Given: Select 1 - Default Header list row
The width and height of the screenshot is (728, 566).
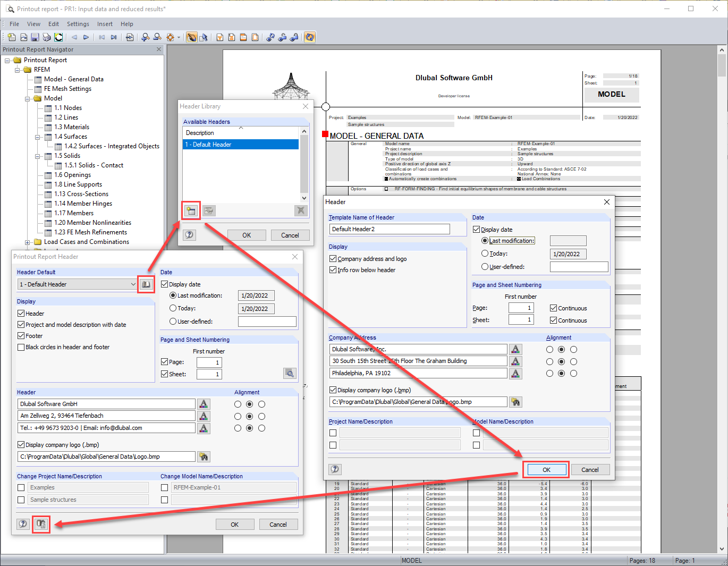Looking at the screenshot, I should (x=241, y=145).
